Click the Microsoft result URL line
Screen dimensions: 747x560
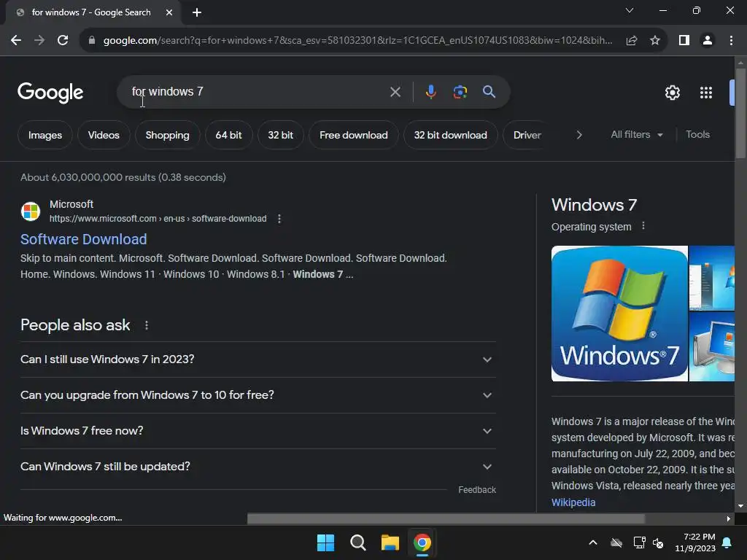[158, 219]
